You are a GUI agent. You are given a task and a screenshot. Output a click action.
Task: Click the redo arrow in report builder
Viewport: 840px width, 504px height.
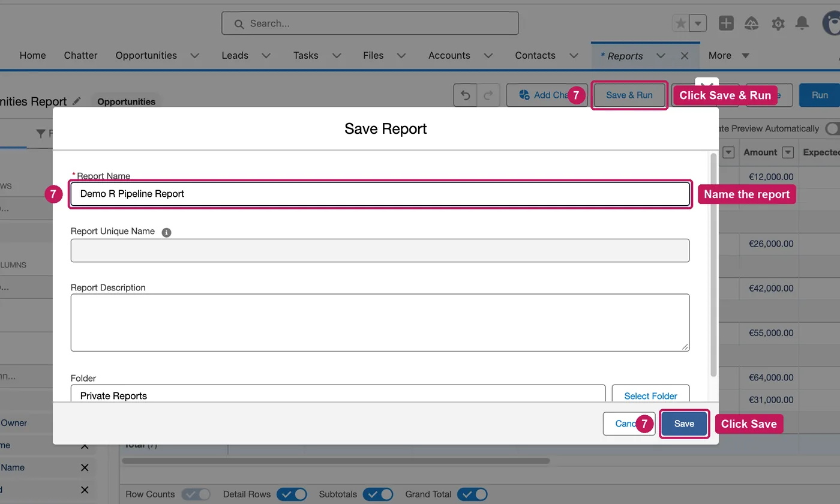(x=488, y=95)
